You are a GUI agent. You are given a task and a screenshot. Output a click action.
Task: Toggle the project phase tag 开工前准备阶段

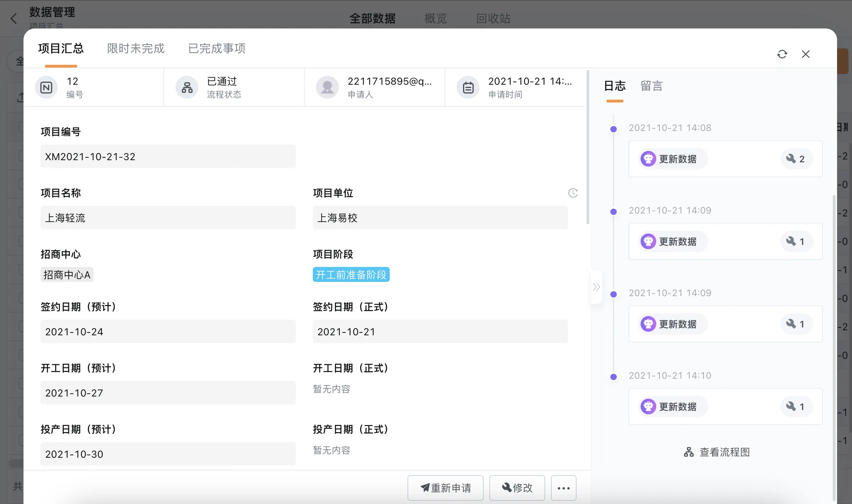pyautogui.click(x=351, y=274)
